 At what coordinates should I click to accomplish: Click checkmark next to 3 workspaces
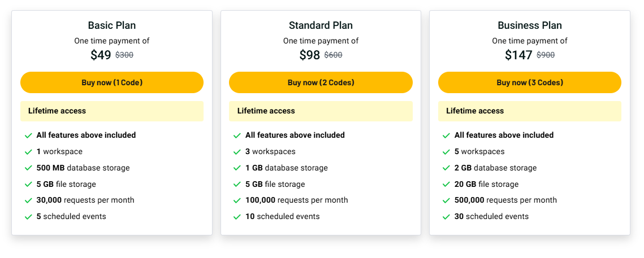(237, 152)
